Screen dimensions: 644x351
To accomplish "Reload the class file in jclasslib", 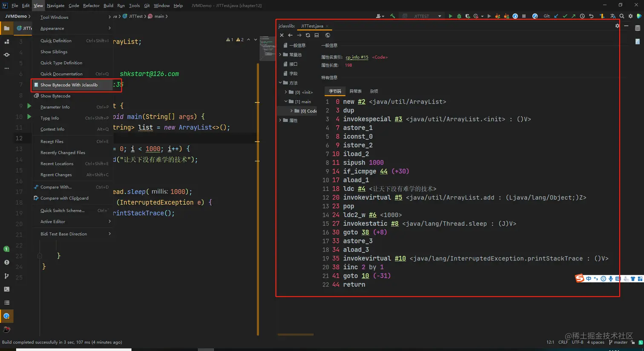I will click(308, 35).
